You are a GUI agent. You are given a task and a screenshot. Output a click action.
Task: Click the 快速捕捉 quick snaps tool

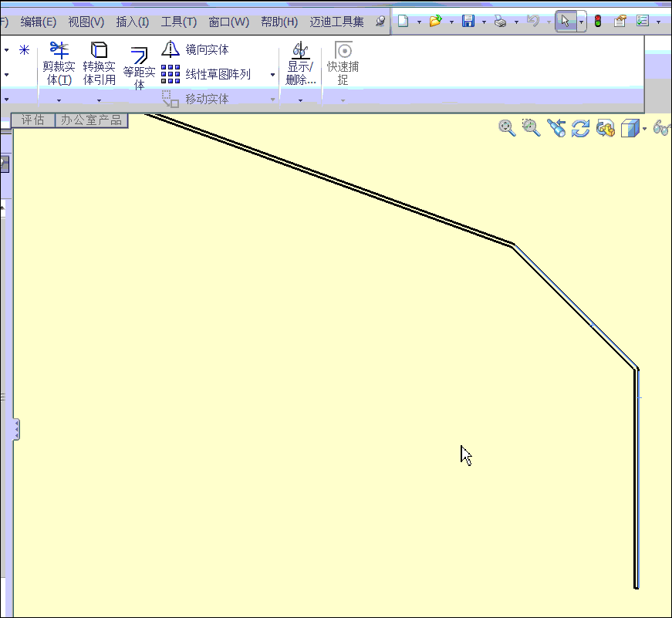point(343,63)
